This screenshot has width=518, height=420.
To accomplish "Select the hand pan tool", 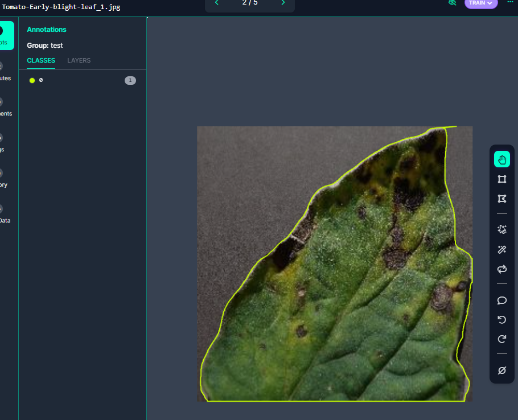I will (501, 159).
